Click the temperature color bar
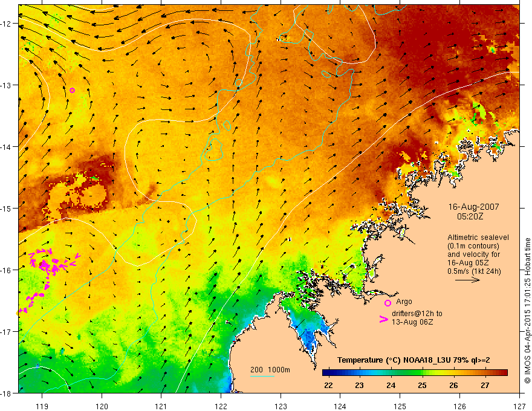532x411 pixels. [x=415, y=372]
